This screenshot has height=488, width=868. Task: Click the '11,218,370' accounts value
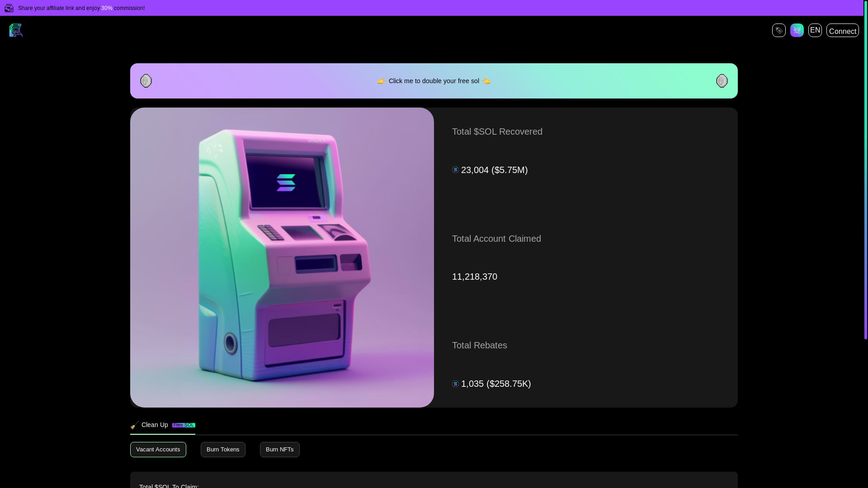click(x=475, y=277)
